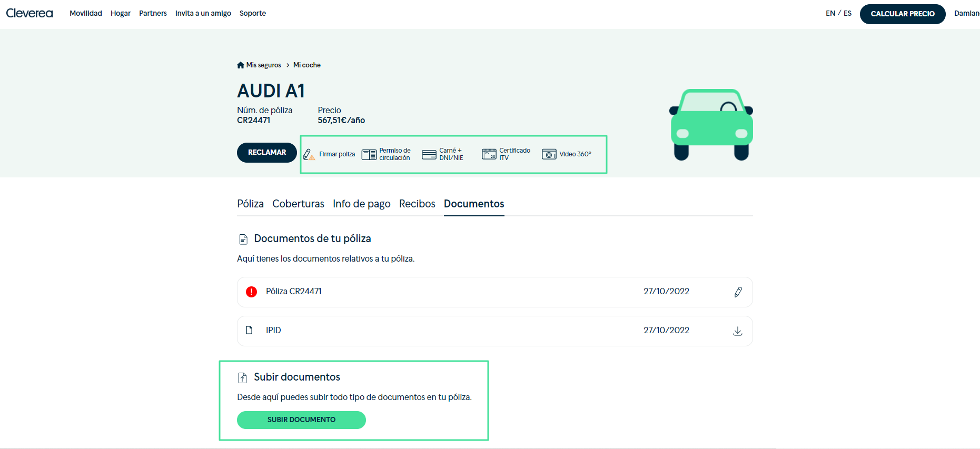Click the RECLAMAR button
Viewport: 980px width, 449px height.
267,153
